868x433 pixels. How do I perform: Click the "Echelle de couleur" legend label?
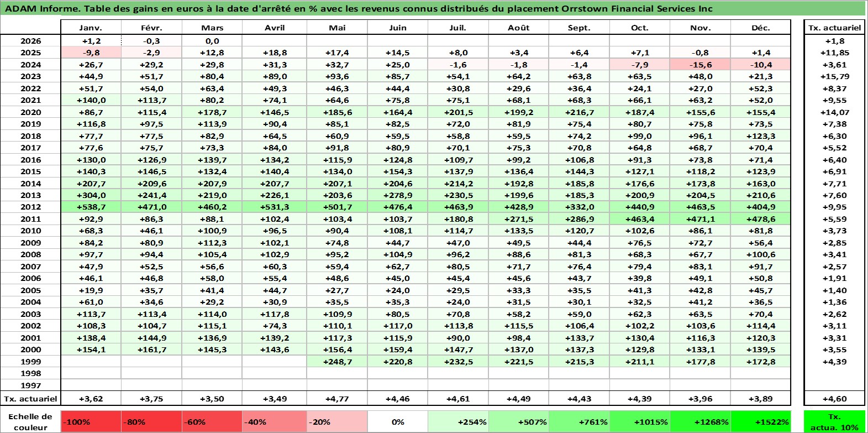tap(30, 421)
